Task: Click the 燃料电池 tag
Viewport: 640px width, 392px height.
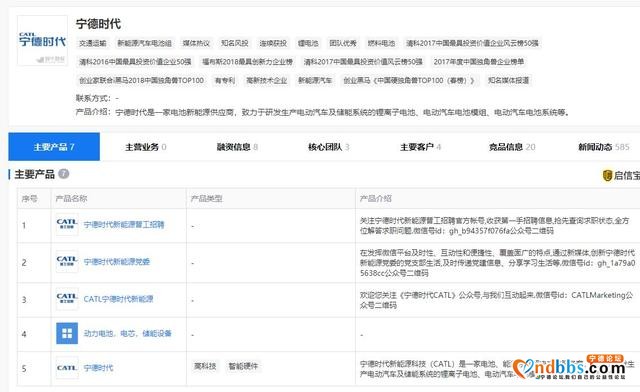Action: [381, 43]
